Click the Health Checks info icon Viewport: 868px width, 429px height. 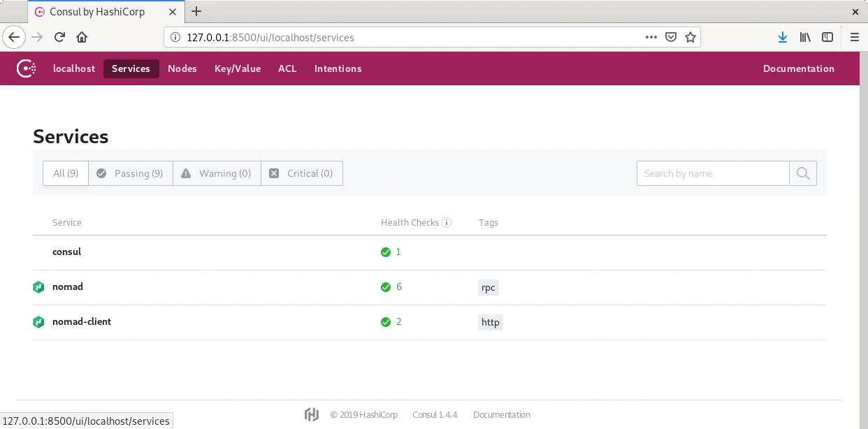pos(447,223)
